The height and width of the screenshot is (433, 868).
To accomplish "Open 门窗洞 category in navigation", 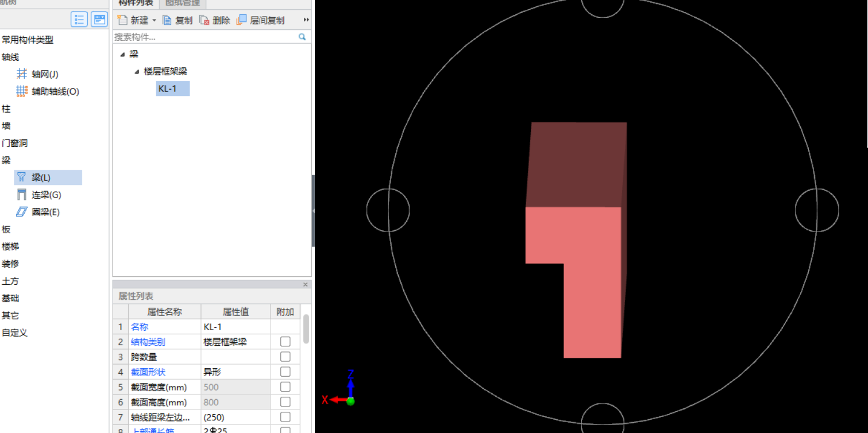I will click(x=14, y=143).
